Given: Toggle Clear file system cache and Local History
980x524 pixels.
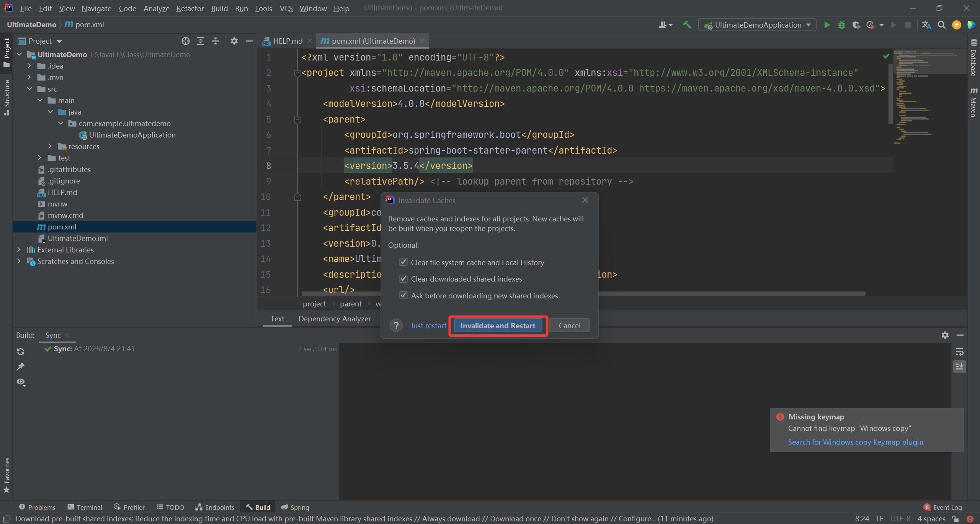Looking at the screenshot, I should [x=403, y=262].
